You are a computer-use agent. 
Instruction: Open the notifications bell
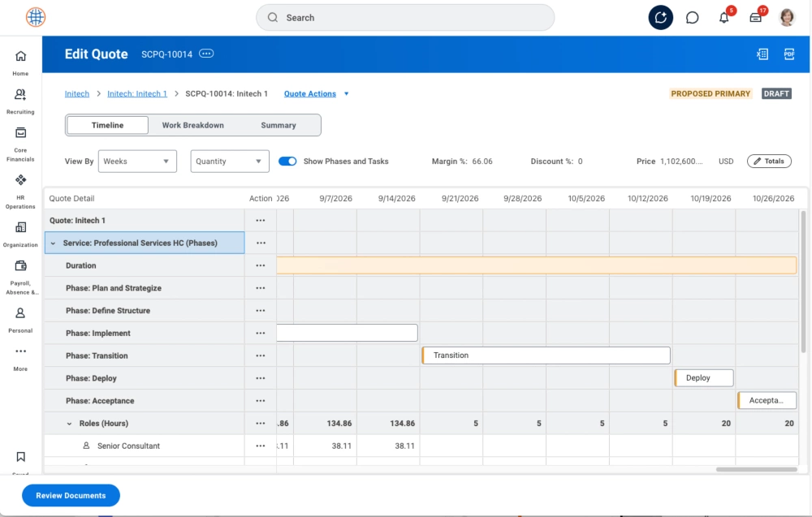tap(724, 18)
